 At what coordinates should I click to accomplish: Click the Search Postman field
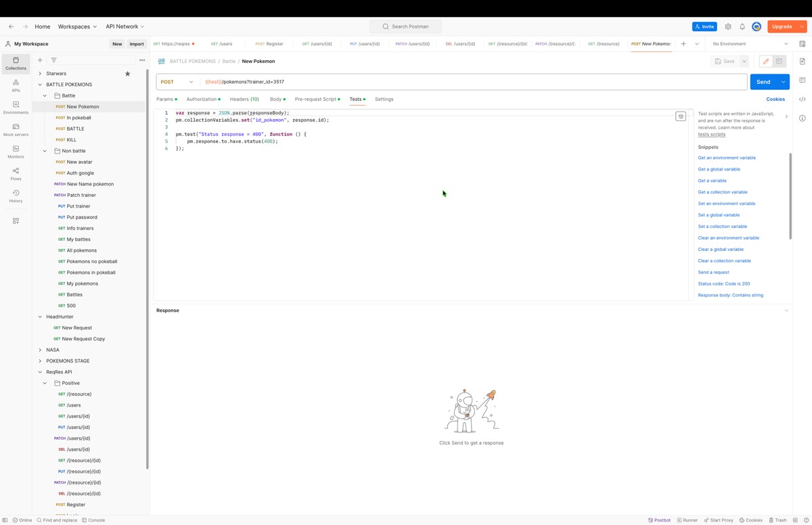click(405, 26)
